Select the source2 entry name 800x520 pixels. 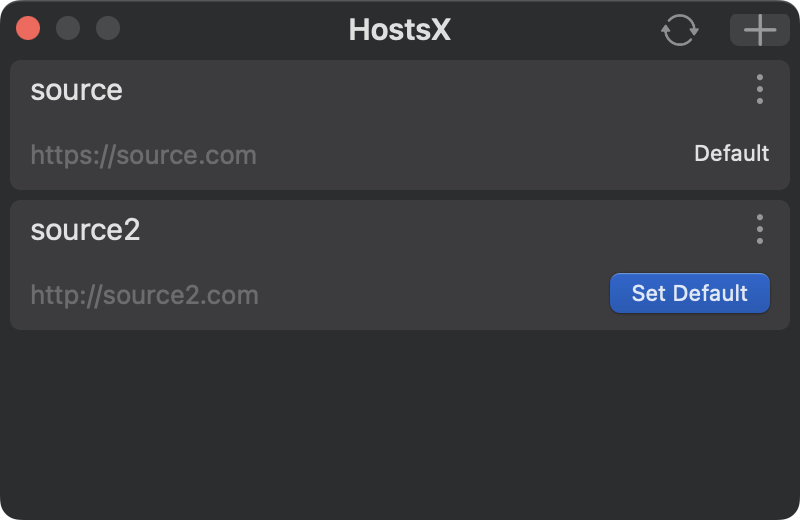(x=85, y=230)
